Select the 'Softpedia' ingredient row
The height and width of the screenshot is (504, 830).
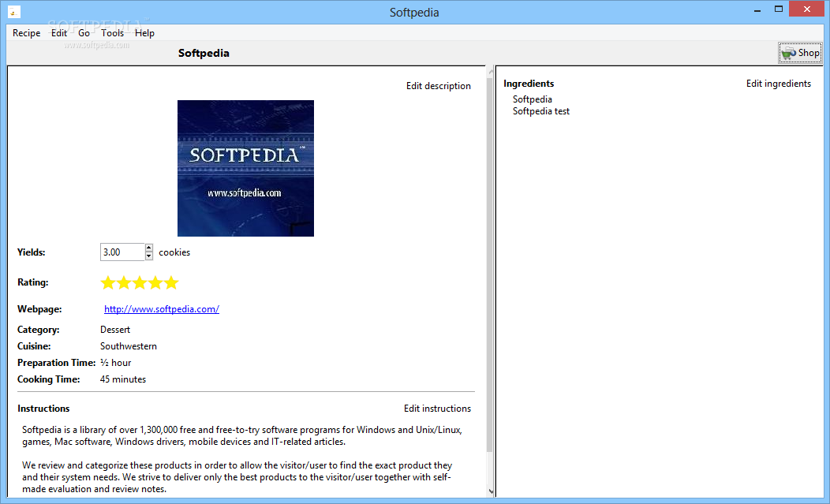pyautogui.click(x=533, y=99)
